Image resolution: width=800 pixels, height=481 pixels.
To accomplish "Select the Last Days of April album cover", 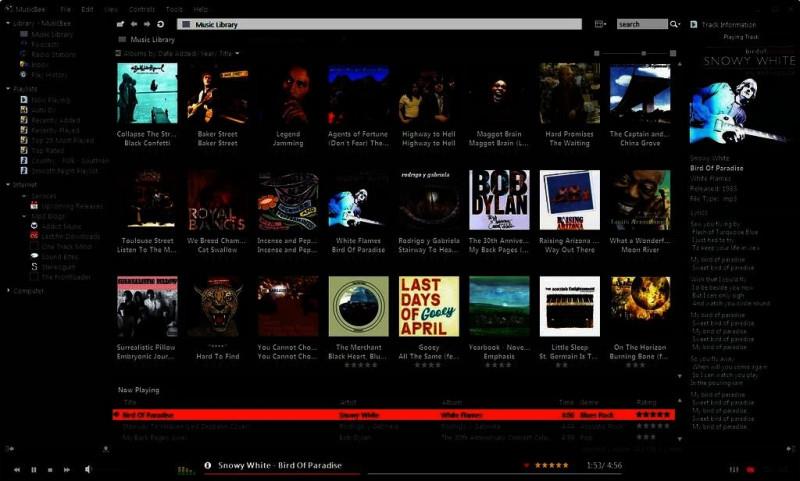I will (429, 307).
